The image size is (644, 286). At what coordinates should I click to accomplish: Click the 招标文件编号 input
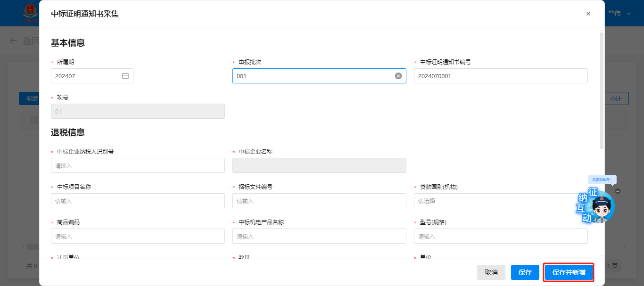tap(319, 201)
